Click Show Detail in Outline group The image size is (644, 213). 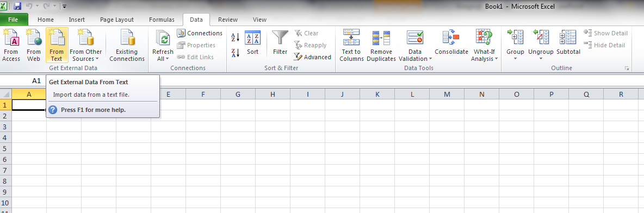(x=606, y=33)
